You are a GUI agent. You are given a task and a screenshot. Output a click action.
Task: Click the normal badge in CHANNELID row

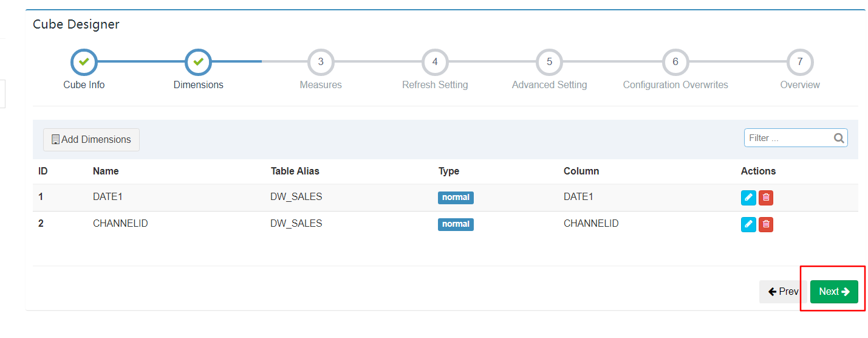[456, 224]
